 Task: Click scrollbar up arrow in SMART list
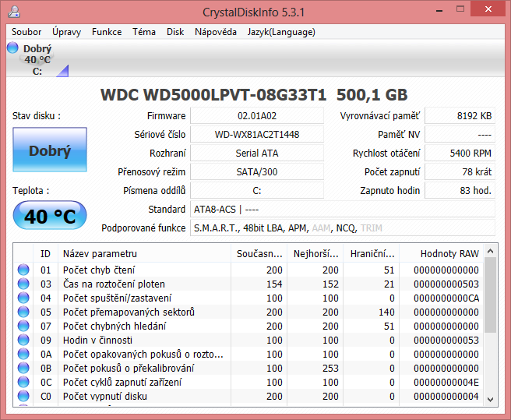click(x=490, y=250)
